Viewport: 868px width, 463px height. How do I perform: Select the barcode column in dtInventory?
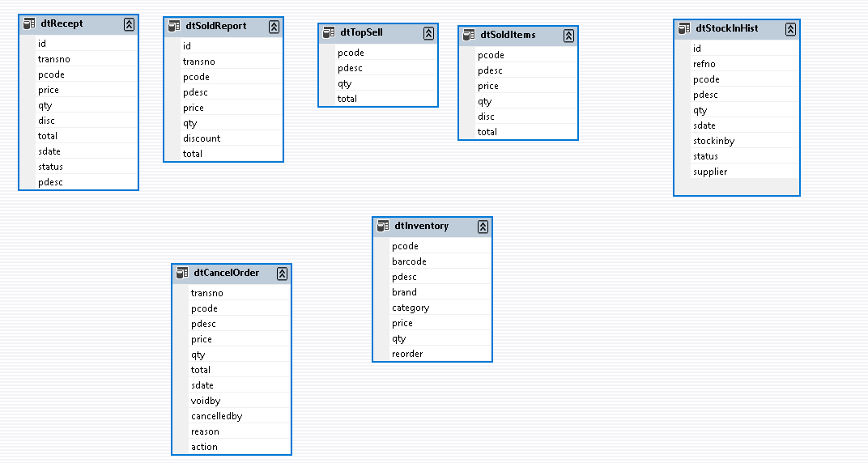coord(409,261)
